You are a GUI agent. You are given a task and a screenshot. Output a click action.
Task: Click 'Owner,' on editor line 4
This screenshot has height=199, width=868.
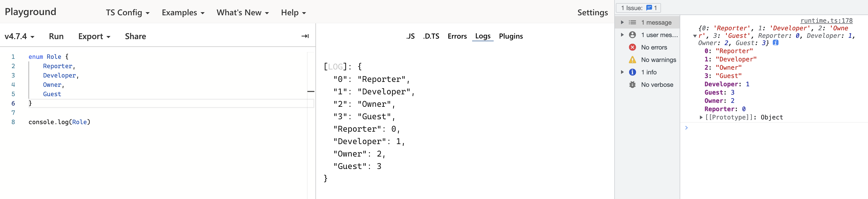54,85
